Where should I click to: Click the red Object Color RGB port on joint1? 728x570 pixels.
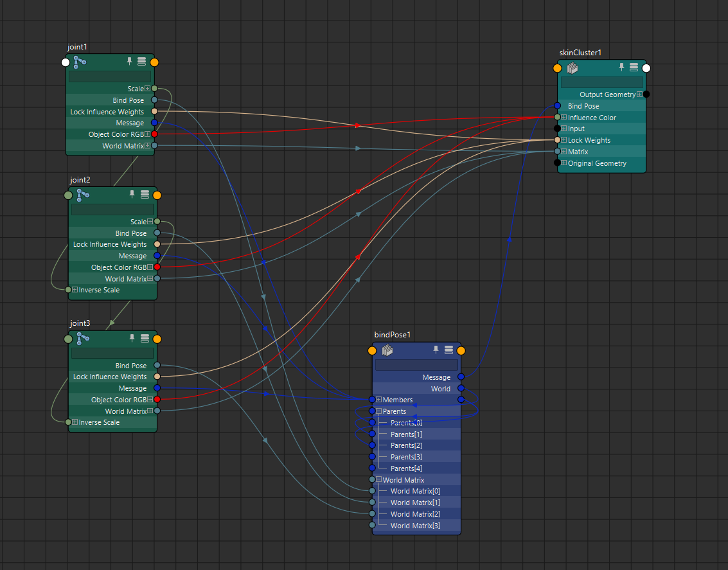[154, 134]
